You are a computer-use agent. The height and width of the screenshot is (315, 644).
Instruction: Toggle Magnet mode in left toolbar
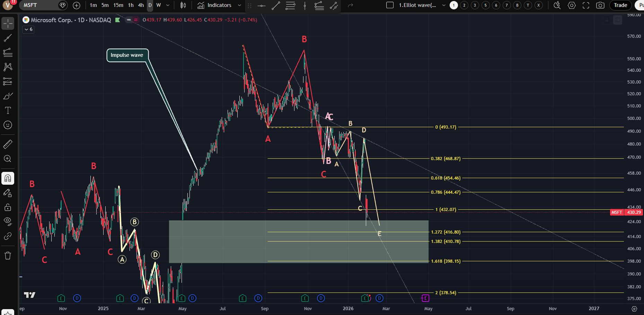pyautogui.click(x=8, y=178)
